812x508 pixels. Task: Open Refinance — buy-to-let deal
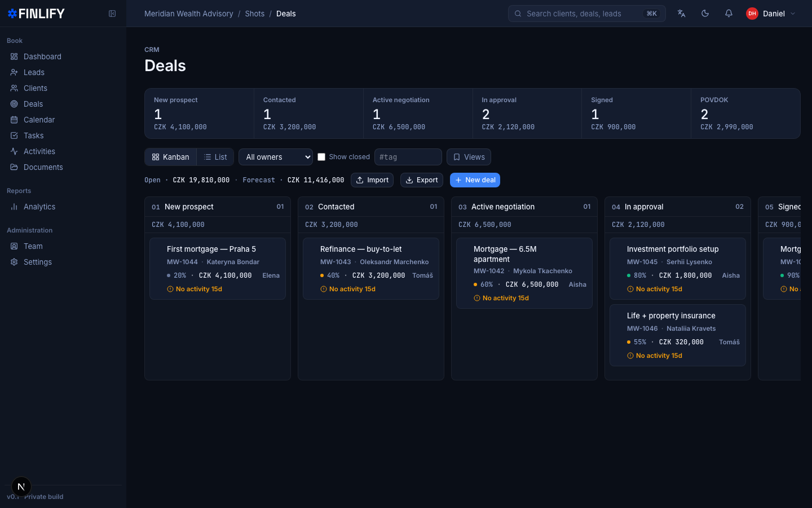point(371,269)
